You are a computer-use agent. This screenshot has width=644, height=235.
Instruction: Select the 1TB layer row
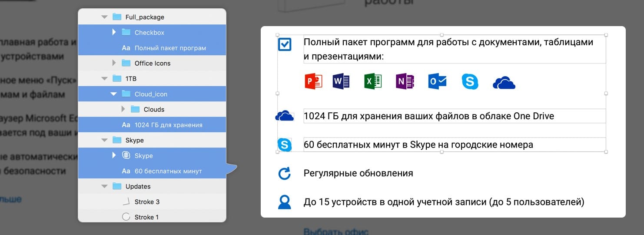click(x=152, y=78)
